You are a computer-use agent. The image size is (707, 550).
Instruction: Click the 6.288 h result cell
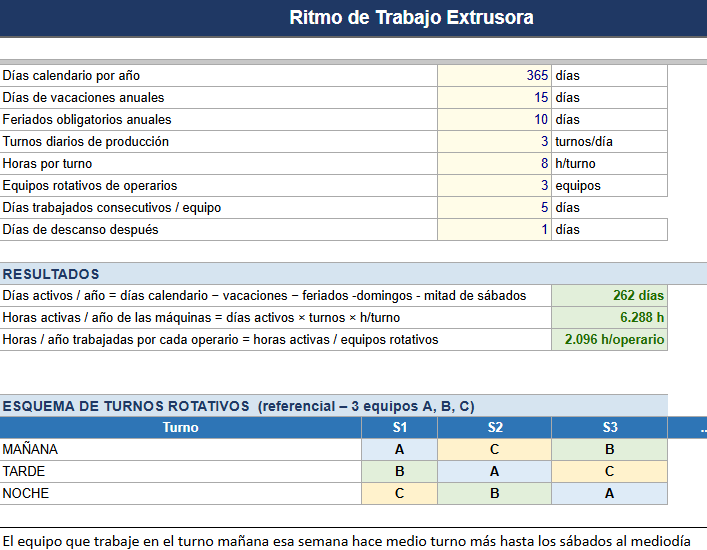point(609,317)
